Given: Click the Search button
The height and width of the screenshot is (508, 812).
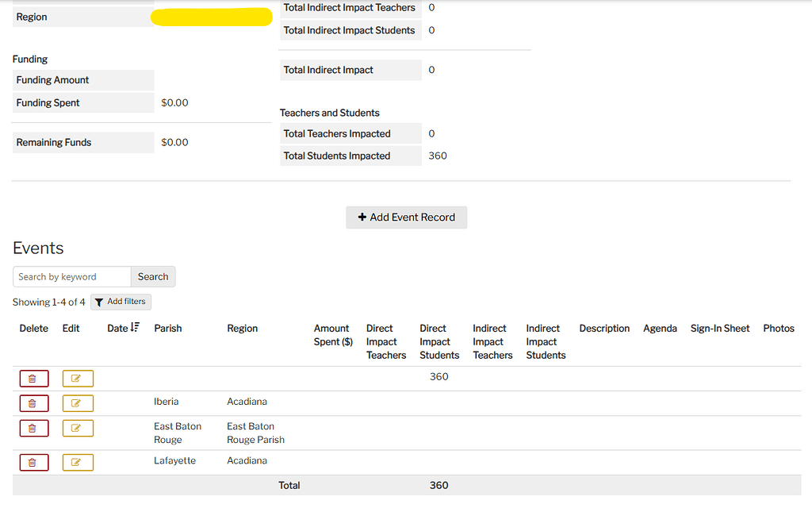Looking at the screenshot, I should [x=152, y=276].
